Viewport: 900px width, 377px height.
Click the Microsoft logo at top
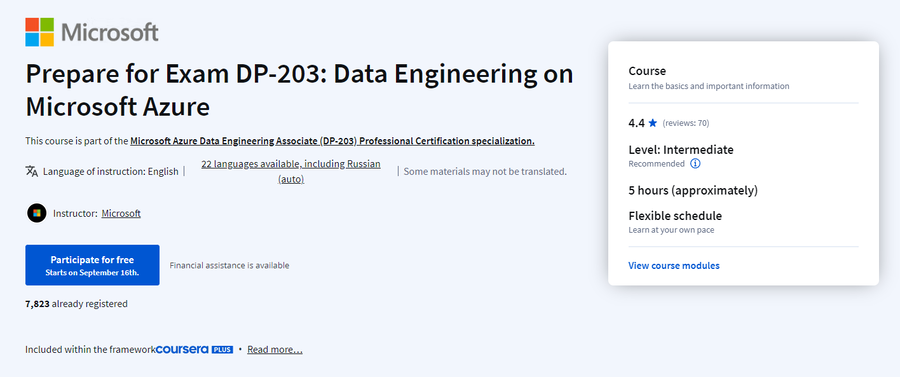[92, 32]
